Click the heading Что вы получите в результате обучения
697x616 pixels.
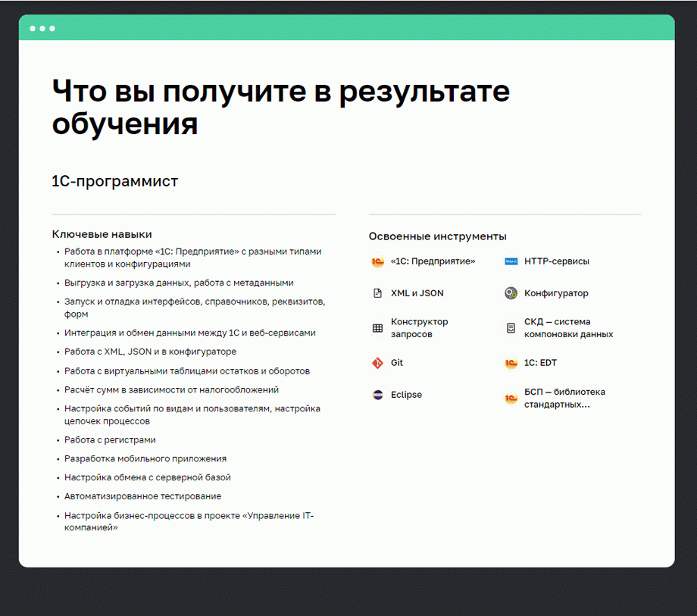(281, 107)
